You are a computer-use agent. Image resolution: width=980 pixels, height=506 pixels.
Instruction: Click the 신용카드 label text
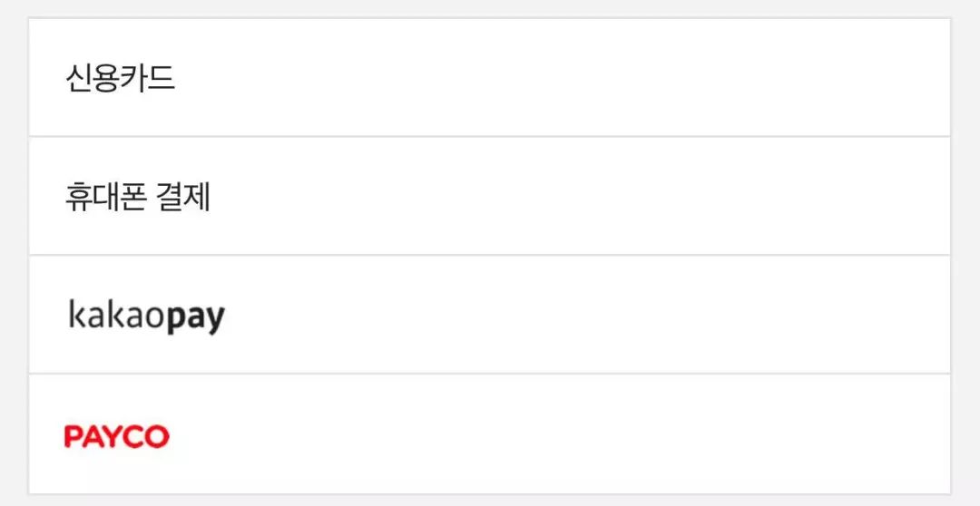(120, 78)
